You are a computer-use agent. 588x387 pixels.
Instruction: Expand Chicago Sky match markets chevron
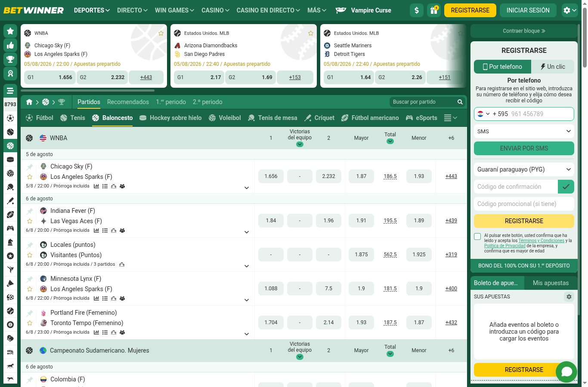pyautogui.click(x=247, y=188)
